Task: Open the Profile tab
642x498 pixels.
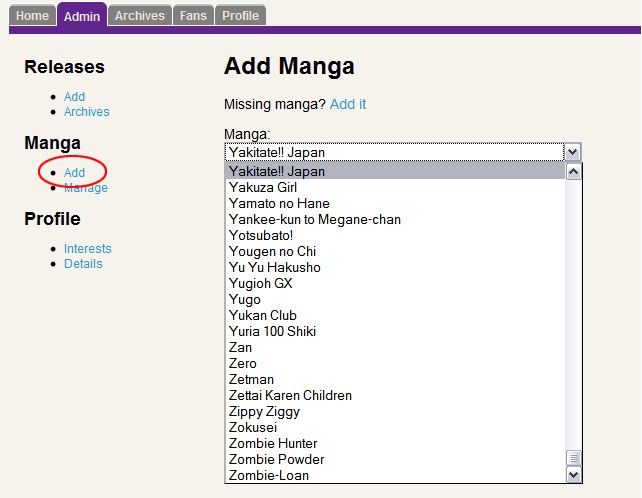Action: coord(240,16)
